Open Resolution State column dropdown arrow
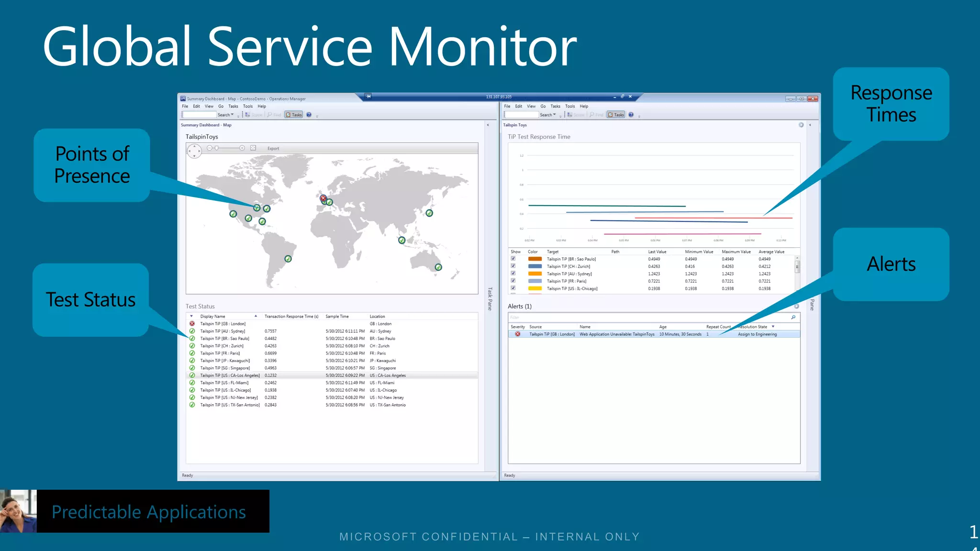The image size is (980, 551). pyautogui.click(x=773, y=327)
